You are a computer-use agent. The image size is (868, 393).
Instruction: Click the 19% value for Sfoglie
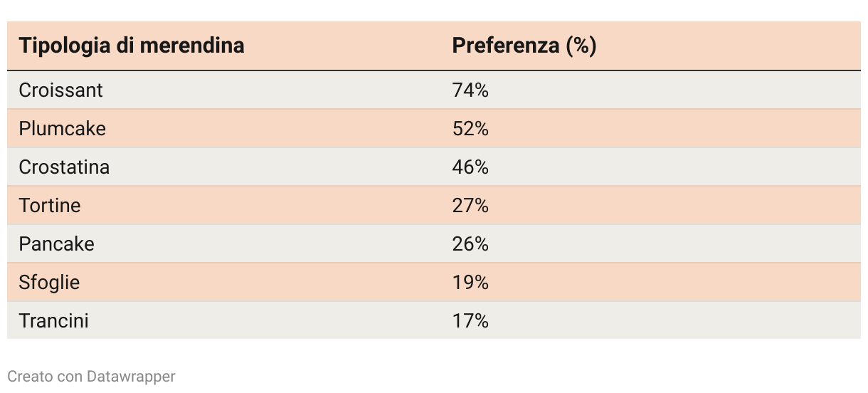click(x=470, y=283)
